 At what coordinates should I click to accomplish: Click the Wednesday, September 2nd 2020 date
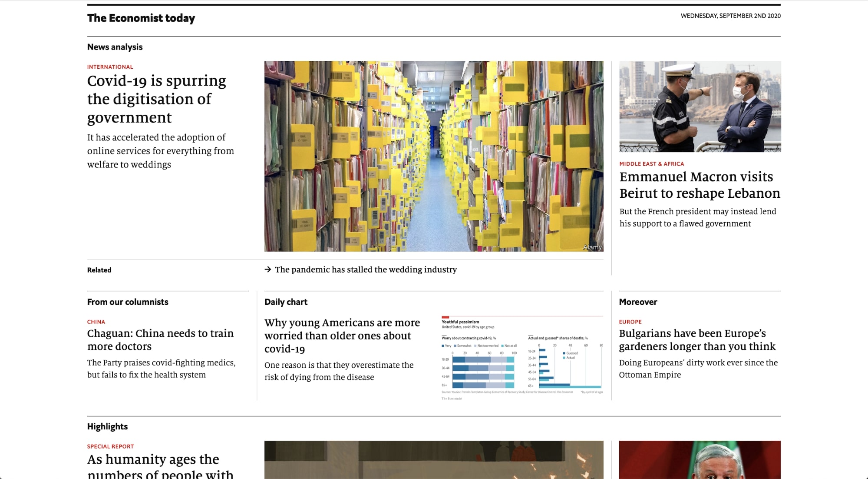click(730, 16)
